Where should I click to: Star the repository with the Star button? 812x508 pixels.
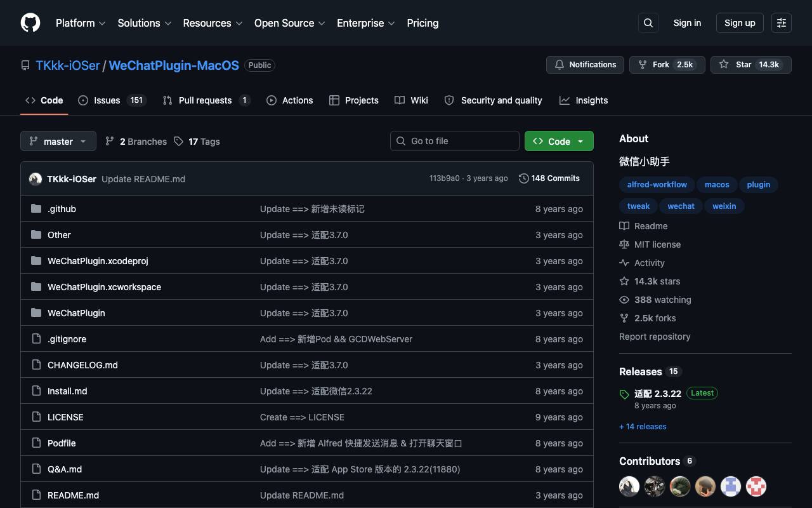[x=751, y=65]
